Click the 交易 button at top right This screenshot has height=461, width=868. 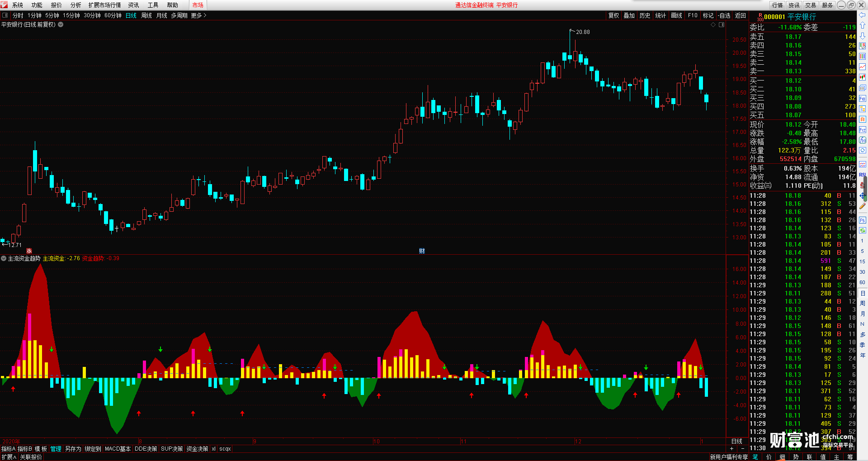(811, 5)
